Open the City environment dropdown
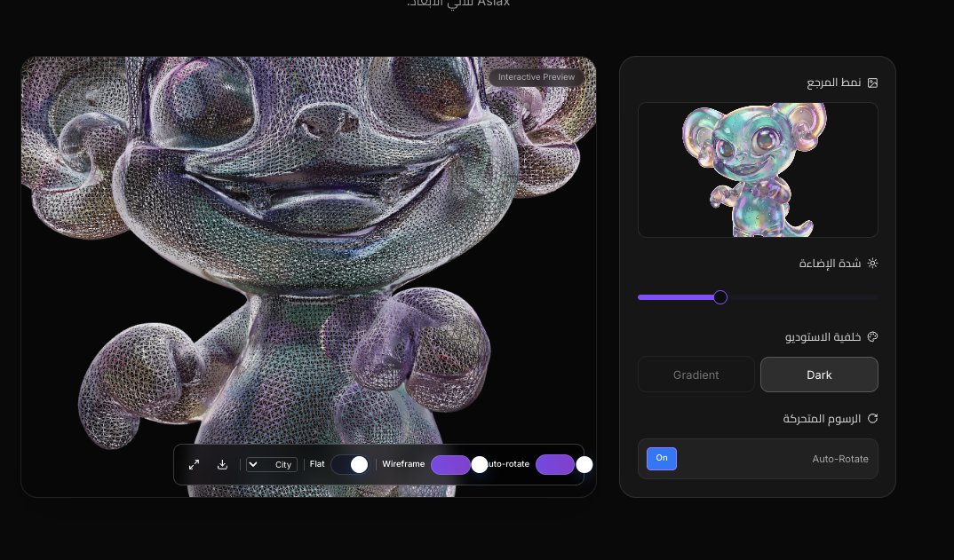Image resolution: width=954 pixels, height=560 pixels. tap(271, 464)
